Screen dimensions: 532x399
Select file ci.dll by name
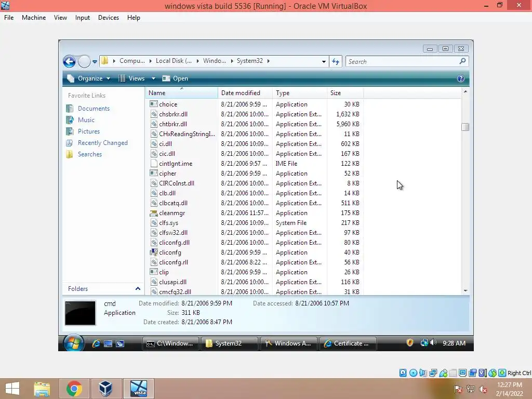tap(166, 143)
